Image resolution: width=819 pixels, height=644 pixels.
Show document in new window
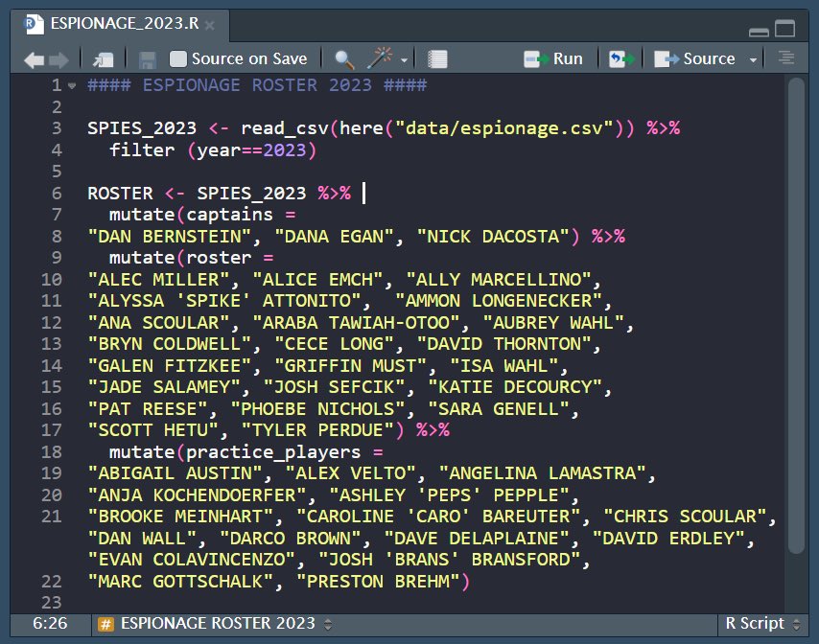tap(104, 59)
